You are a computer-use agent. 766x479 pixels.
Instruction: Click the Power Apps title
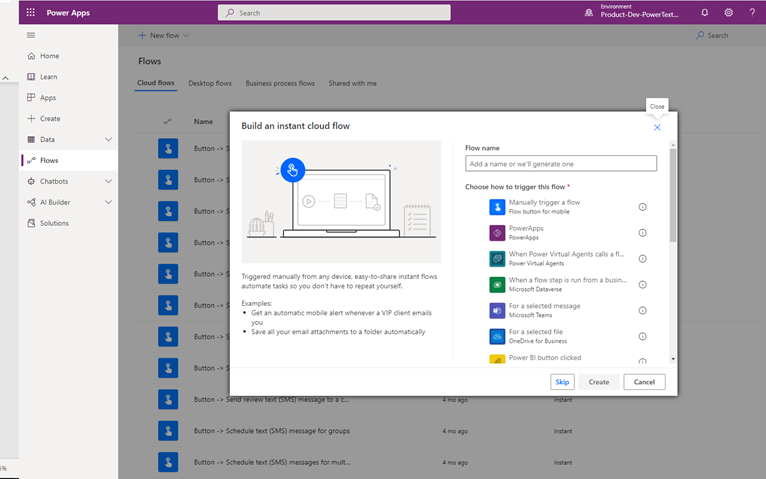(x=68, y=13)
